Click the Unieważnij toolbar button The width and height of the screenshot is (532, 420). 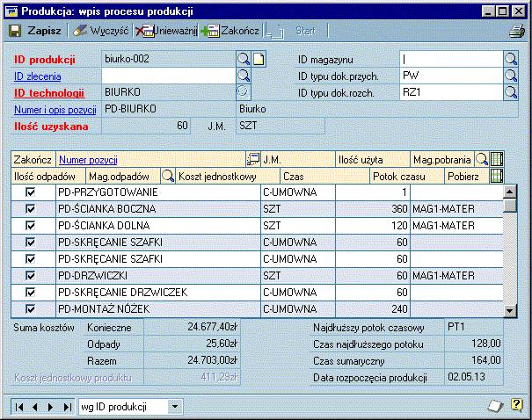(x=166, y=31)
